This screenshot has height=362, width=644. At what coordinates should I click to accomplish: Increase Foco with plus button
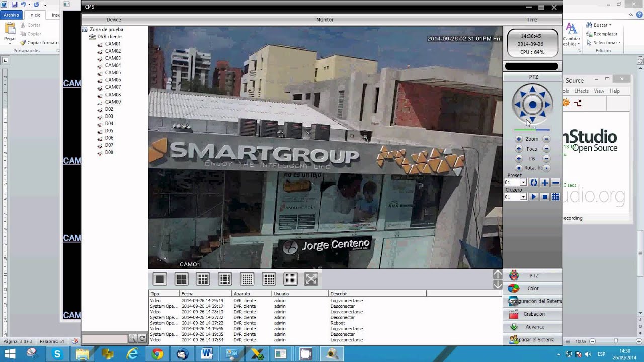tap(519, 149)
